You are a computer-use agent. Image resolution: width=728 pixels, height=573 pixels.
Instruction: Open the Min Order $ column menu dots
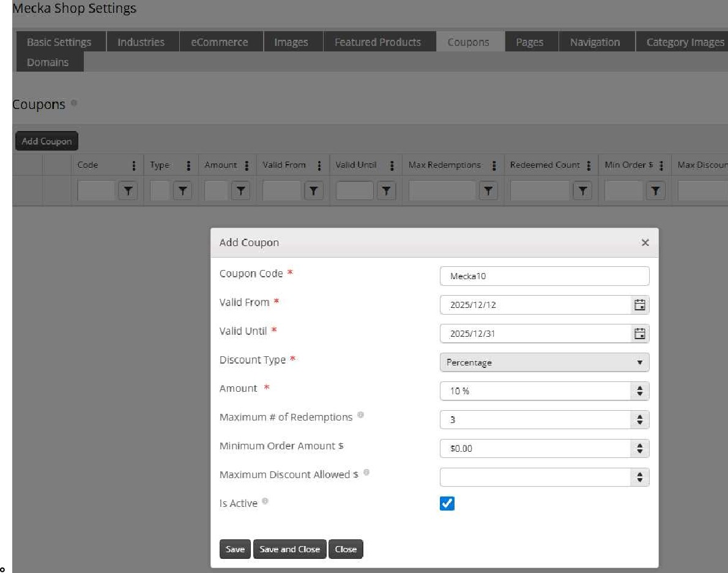[661, 165]
